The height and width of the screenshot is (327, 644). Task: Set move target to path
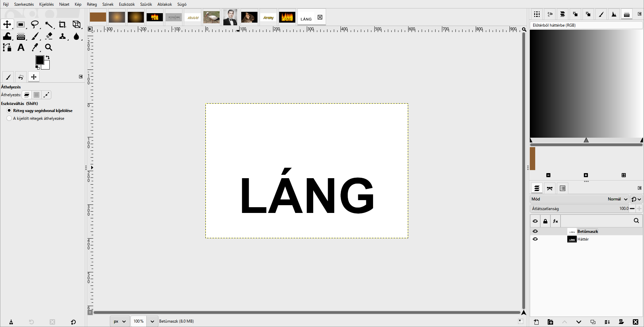click(x=47, y=95)
